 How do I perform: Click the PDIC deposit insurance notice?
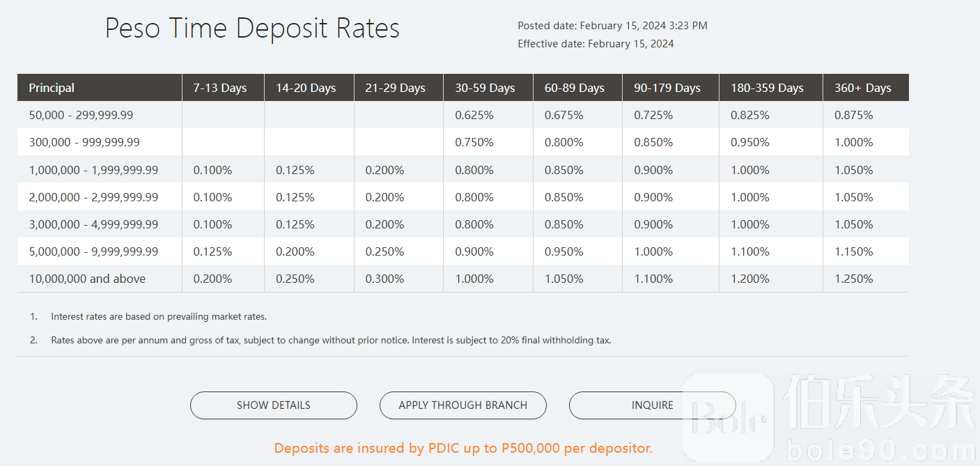coord(463,448)
